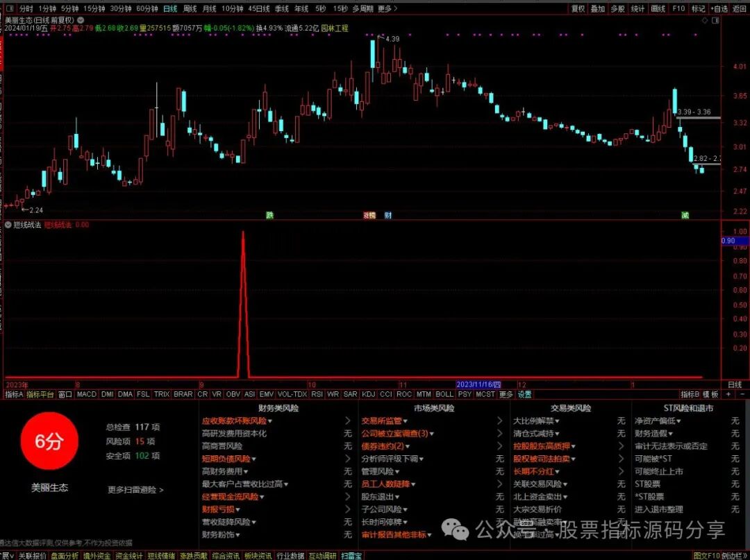Click the 叠加 overlay button

[x=597, y=8]
